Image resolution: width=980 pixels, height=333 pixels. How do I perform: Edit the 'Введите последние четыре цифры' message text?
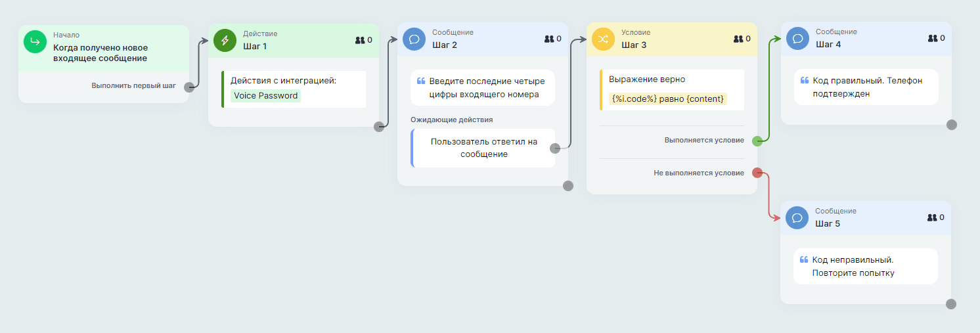(486, 88)
